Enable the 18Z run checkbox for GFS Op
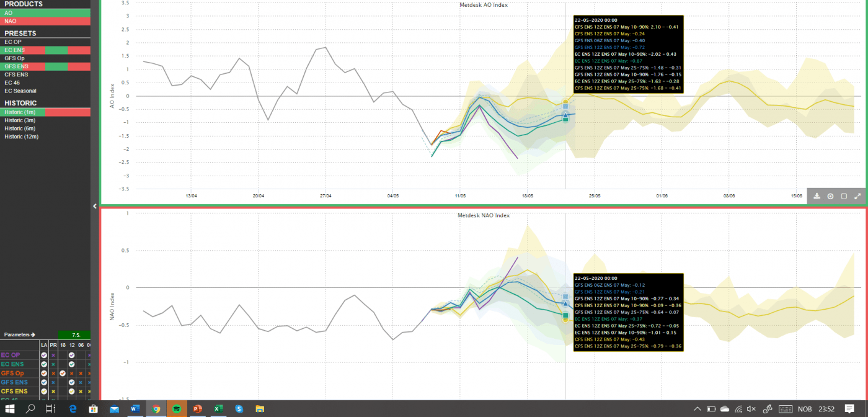 63,373
